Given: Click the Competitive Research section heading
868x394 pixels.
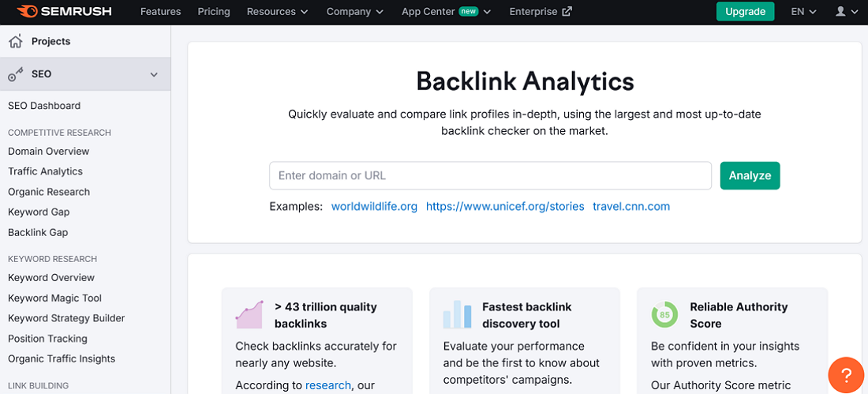Looking at the screenshot, I should pos(59,133).
